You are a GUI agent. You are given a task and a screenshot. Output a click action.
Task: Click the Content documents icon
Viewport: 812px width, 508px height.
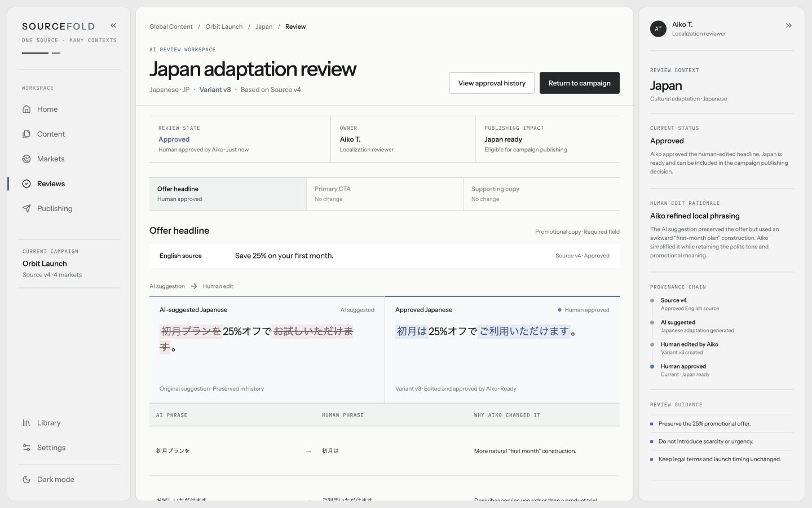coord(27,134)
